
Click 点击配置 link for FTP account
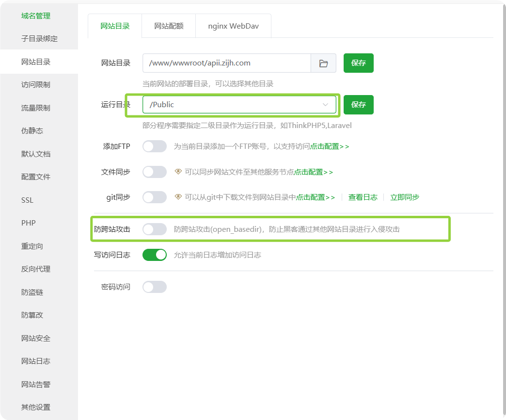(x=329, y=146)
